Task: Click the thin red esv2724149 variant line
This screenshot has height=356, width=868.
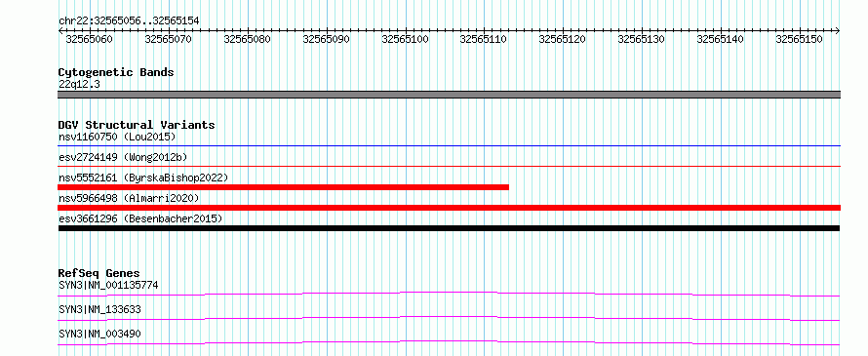Action: pyautogui.click(x=449, y=166)
